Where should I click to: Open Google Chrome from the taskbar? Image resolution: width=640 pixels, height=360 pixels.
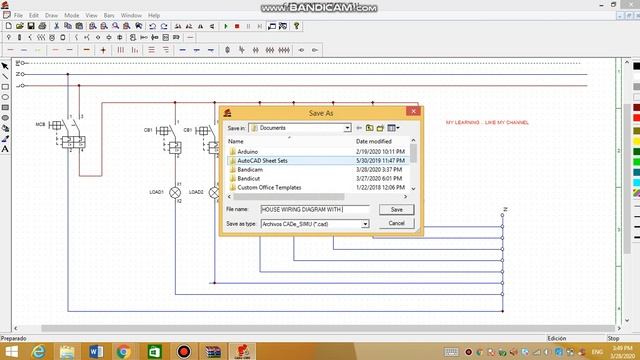point(123,351)
